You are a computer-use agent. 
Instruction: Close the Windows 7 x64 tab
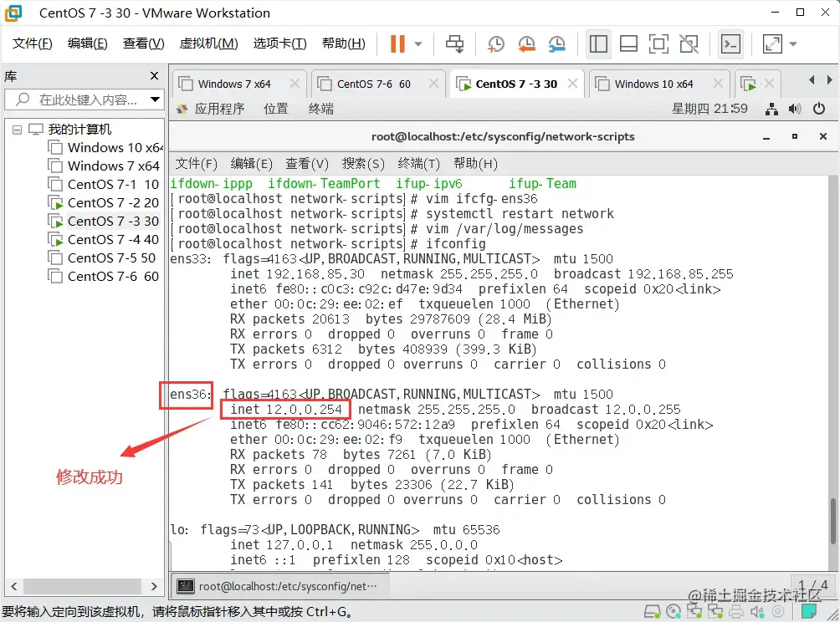(295, 84)
